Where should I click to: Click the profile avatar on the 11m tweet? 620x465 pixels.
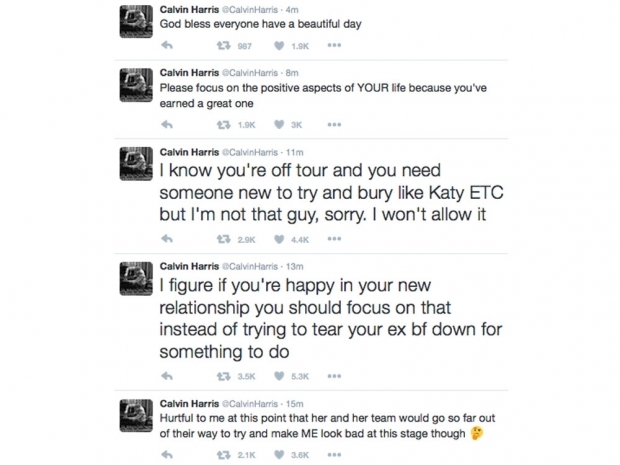click(136, 164)
